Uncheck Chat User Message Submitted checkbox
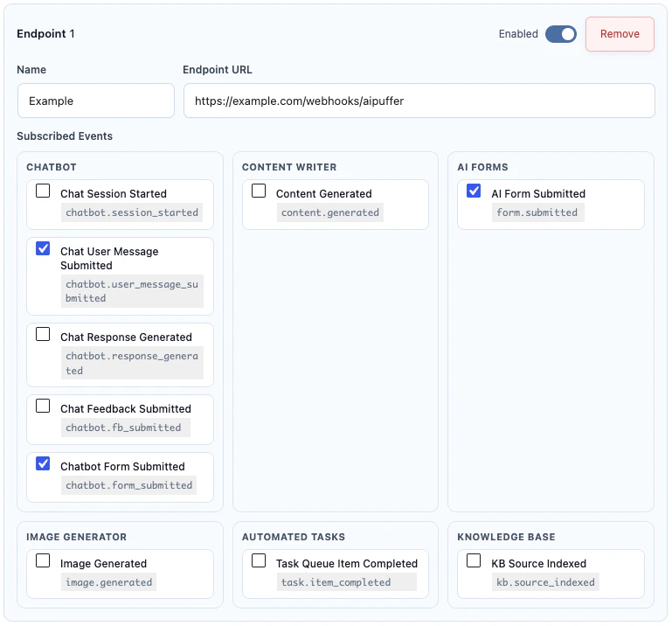 (43, 248)
